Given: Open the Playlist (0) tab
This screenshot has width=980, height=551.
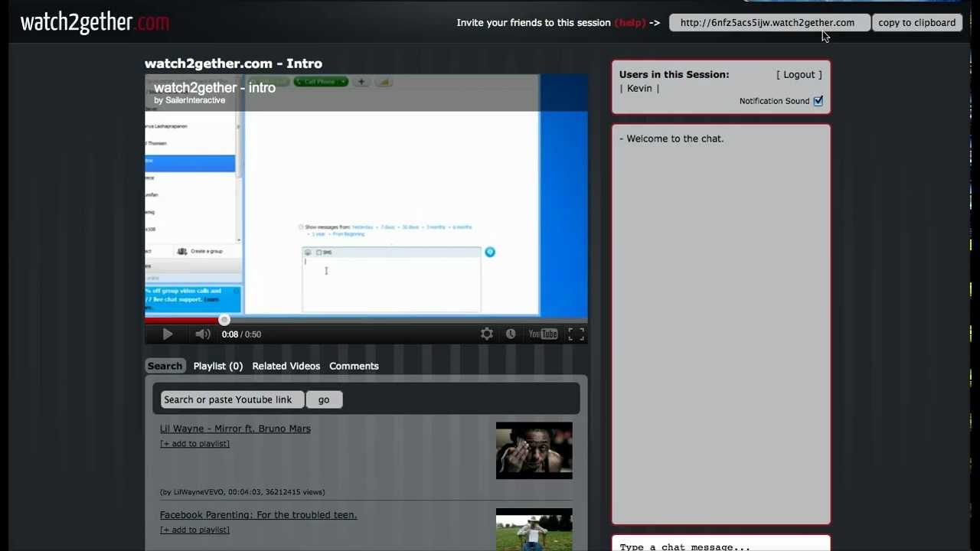Looking at the screenshot, I should [218, 366].
